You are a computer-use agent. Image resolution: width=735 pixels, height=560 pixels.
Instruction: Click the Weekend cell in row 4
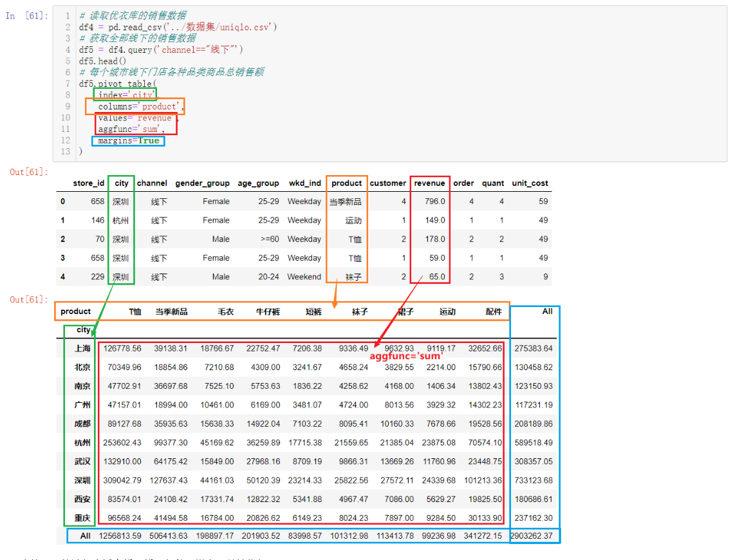pyautogui.click(x=304, y=277)
